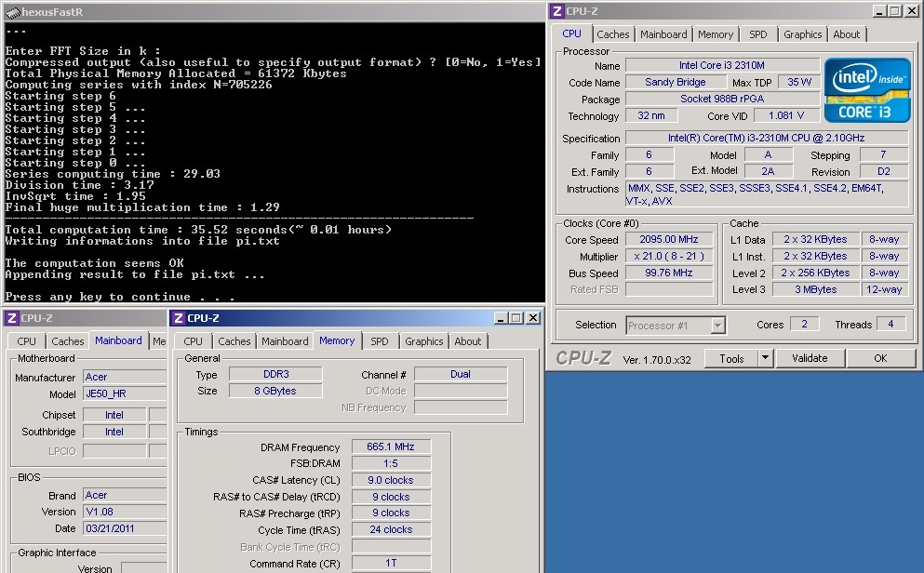Open About tab in main CPU-Z window
Viewport: 924px width, 573px height.
(846, 34)
